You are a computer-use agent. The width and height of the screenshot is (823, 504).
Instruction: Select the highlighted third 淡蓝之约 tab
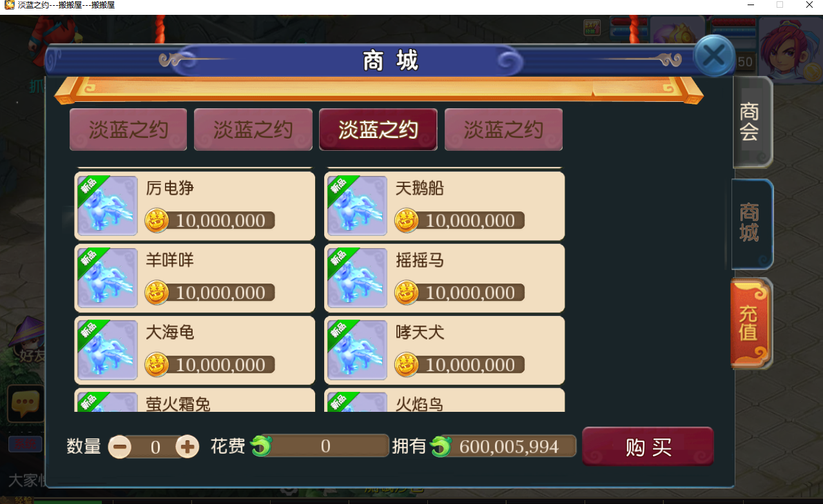[x=378, y=130]
